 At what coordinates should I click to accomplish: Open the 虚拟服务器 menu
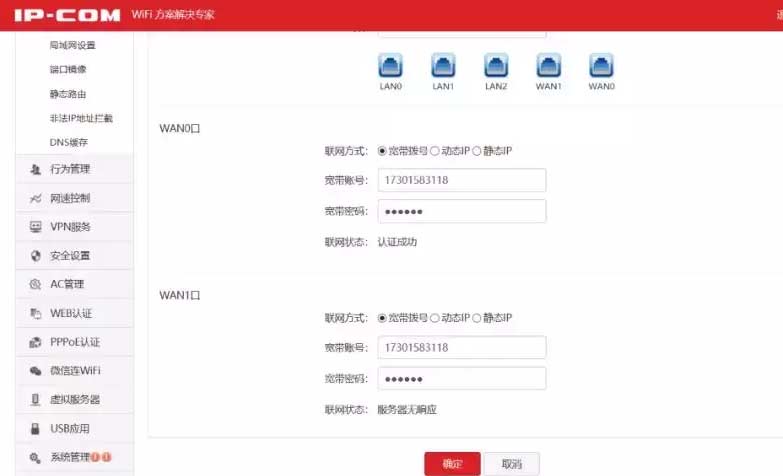point(74,400)
